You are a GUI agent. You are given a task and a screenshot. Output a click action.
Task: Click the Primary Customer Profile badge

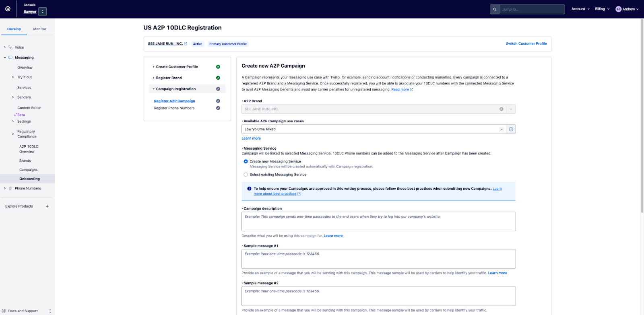tap(228, 44)
